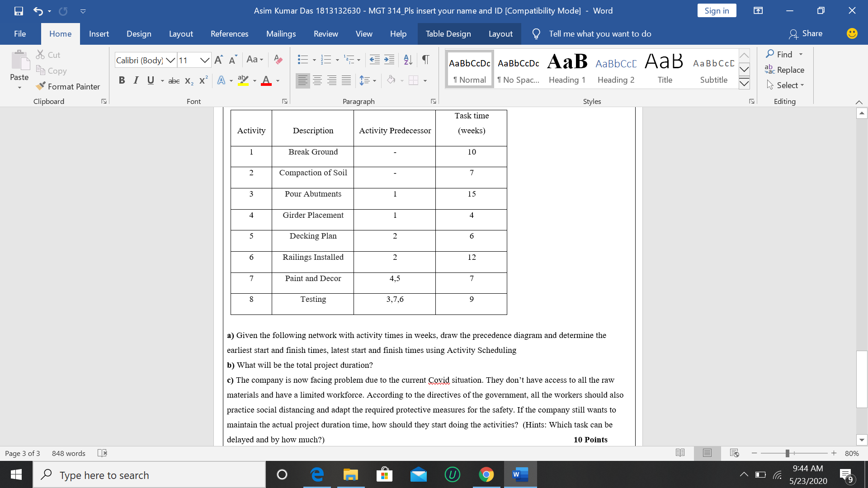This screenshot has width=868, height=488.
Task: Center align the paragraph
Action: tap(317, 80)
